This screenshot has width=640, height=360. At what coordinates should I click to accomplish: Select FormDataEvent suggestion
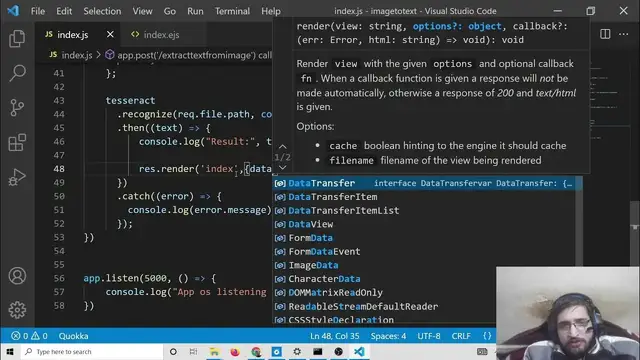pyautogui.click(x=424, y=251)
